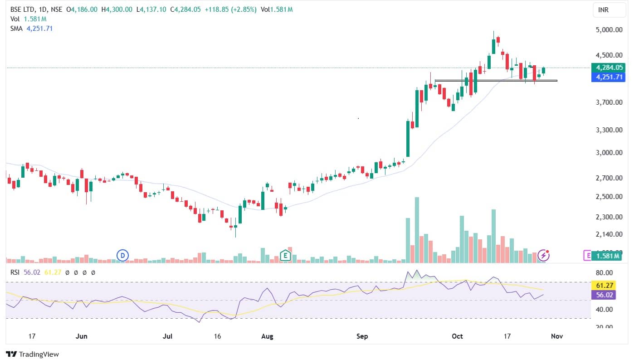Click the 'Nov' label on time axis
Viewport: 634px width, 364px height.
[557, 336]
